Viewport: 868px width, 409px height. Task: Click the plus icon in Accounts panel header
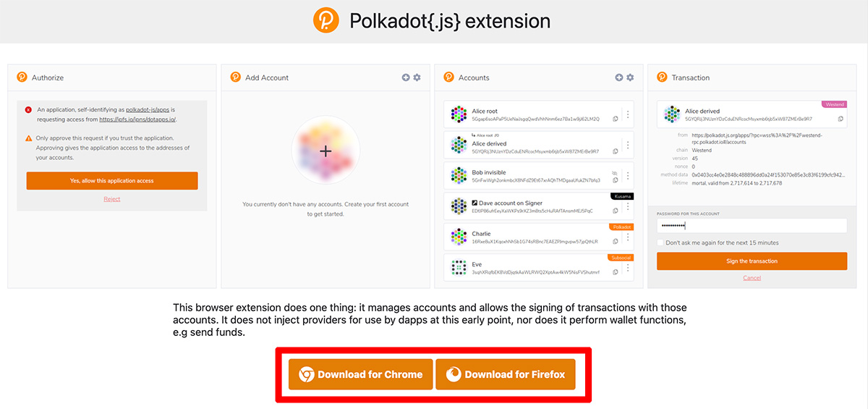(619, 77)
